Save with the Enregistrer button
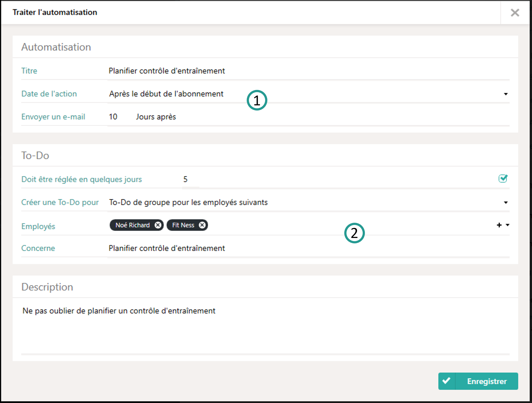The width and height of the screenshot is (532, 403). (x=487, y=381)
